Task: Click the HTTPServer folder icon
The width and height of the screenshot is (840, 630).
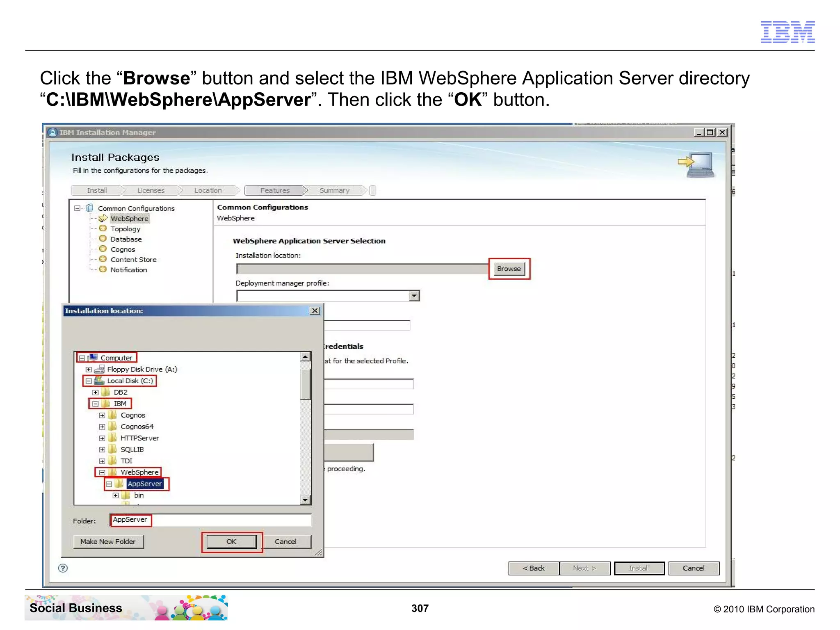Action: click(113, 438)
